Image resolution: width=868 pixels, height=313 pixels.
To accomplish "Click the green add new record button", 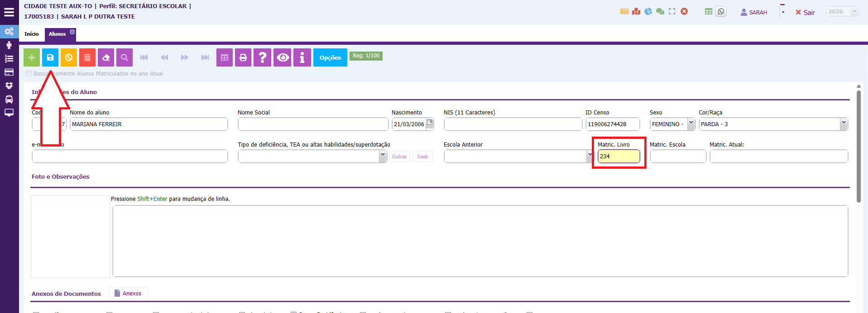I will click(x=32, y=57).
